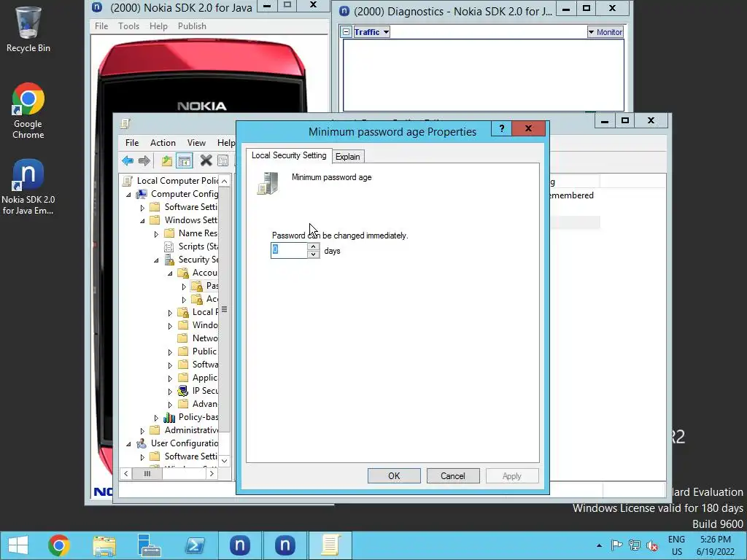Viewport: 747px width, 560px height.
Task: Click the taskbar clock showing 5:26 PM
Action: (x=716, y=545)
